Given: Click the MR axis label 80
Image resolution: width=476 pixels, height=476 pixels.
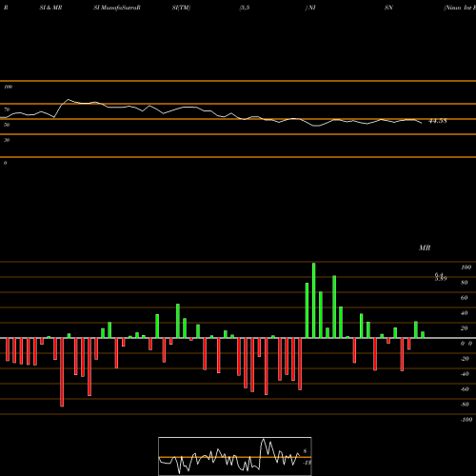Looking at the screenshot, I should click(465, 283).
